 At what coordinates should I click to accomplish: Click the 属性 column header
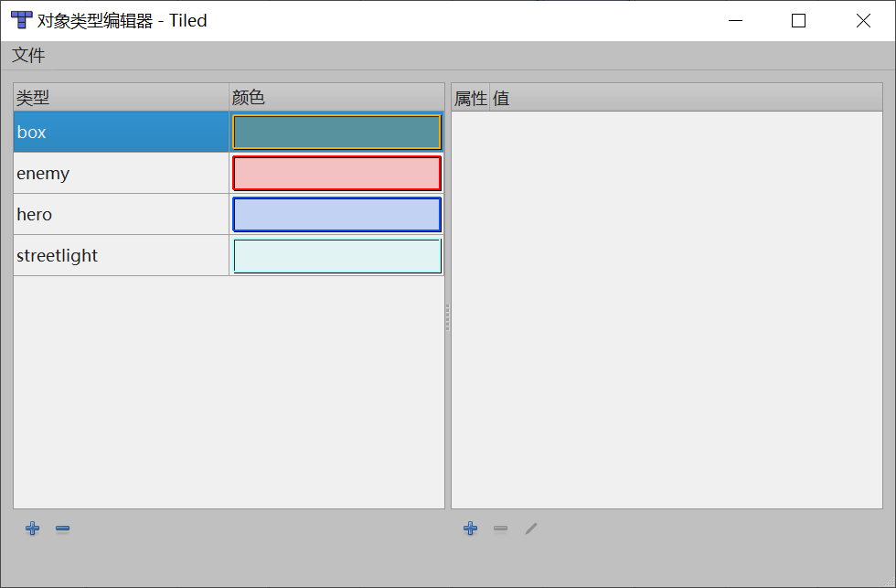(470, 98)
